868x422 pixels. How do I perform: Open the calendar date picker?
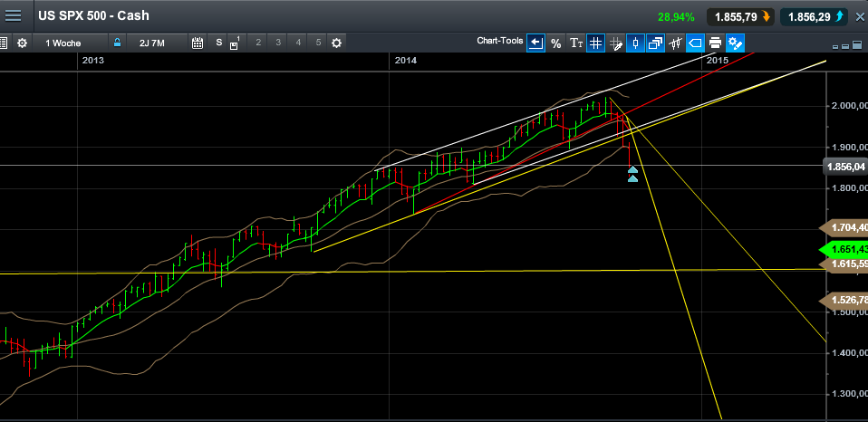[198, 43]
